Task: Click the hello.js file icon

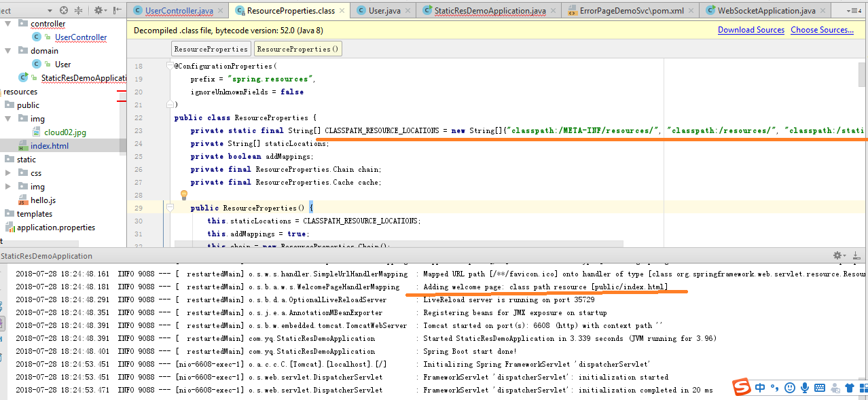Action: [22, 200]
